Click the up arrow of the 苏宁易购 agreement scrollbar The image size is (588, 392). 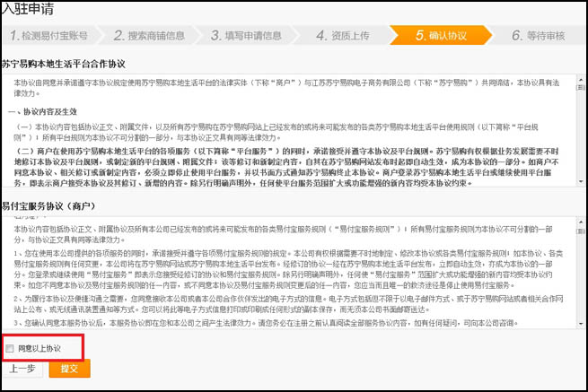pyautogui.click(x=581, y=80)
